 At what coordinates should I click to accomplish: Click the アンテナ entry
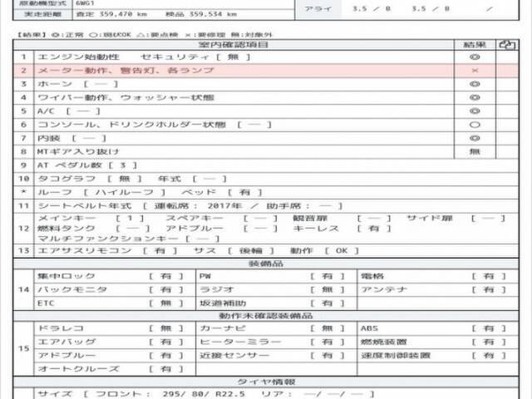433,290
